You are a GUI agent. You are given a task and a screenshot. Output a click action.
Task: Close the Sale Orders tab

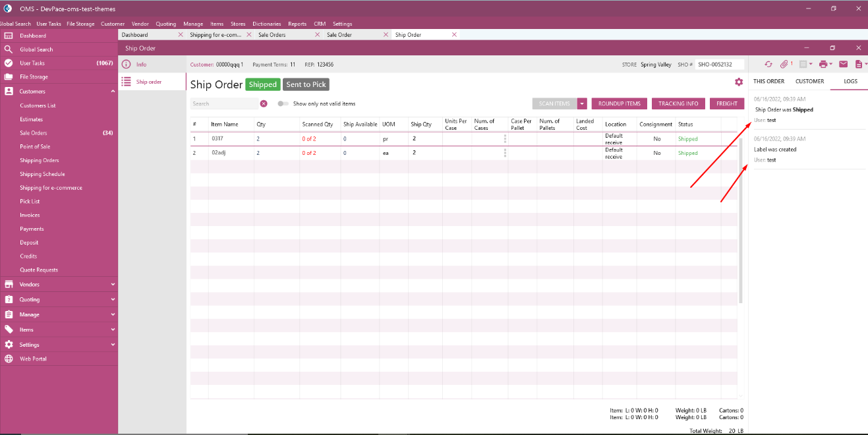tap(318, 35)
